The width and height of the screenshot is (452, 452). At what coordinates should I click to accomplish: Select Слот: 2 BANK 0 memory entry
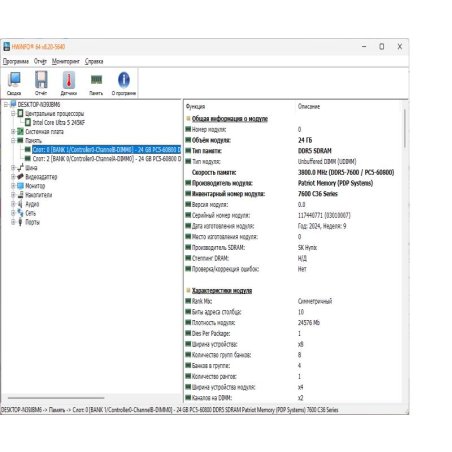coord(107,158)
